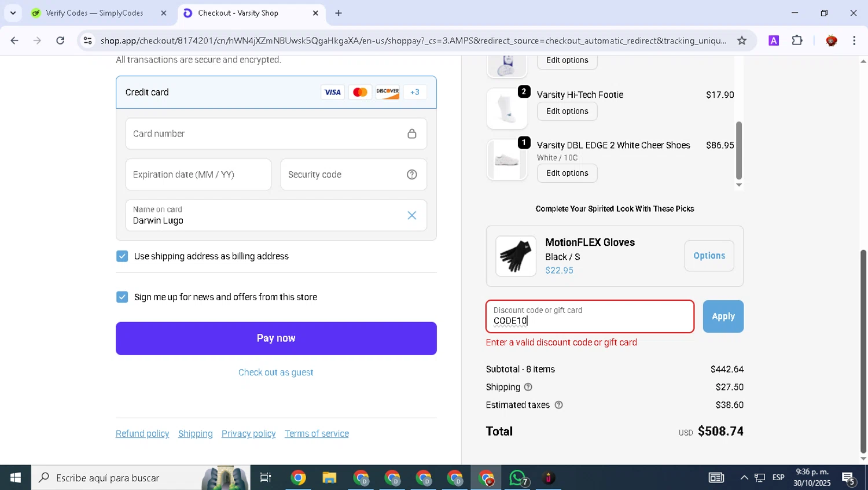868x490 pixels.
Task: Close the Checkout - Varsity Shop tab
Action: 315,13
